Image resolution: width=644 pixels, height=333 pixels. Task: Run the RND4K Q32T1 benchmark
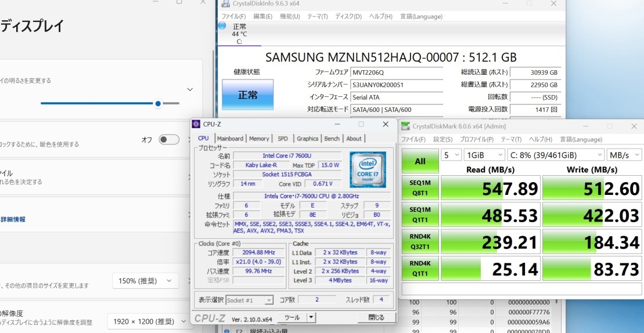click(420, 241)
